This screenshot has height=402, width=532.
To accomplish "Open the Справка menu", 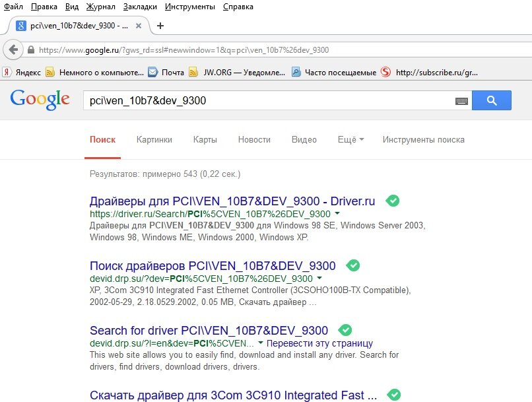I will (238, 7).
